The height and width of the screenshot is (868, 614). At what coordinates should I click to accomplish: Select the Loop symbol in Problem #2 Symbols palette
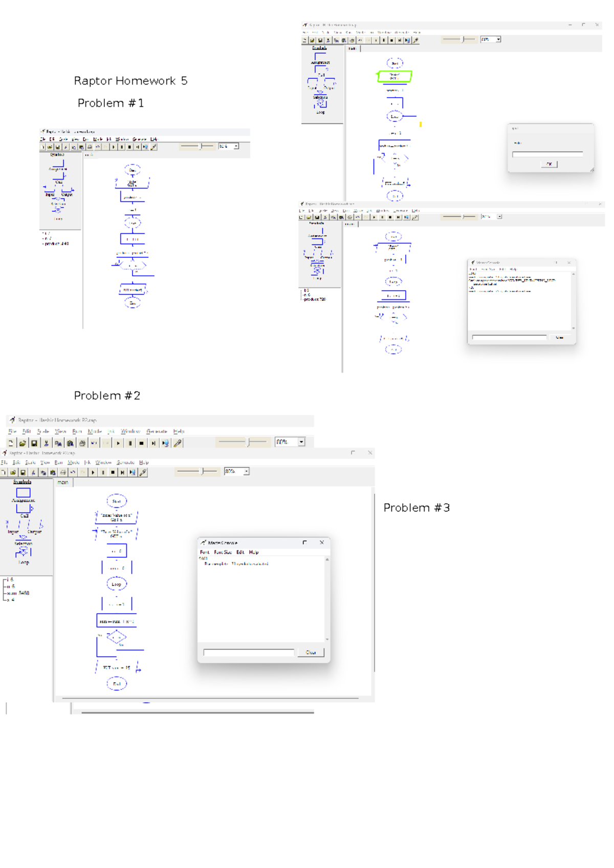click(x=23, y=553)
